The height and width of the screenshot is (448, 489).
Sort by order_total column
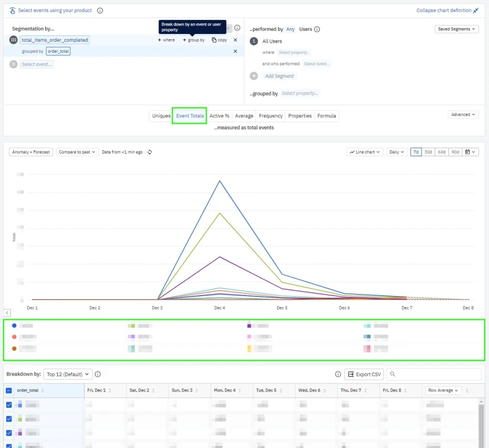(43, 391)
